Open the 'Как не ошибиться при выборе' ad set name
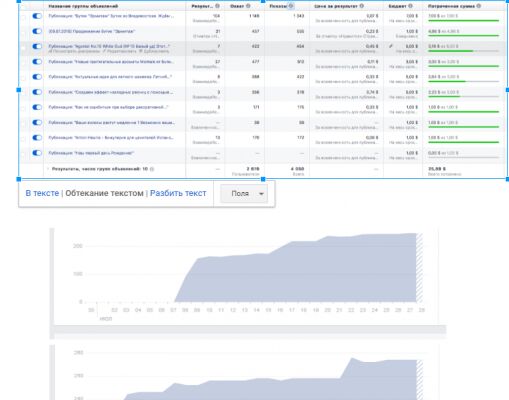Viewport: 509px width, 400px height. [109, 107]
